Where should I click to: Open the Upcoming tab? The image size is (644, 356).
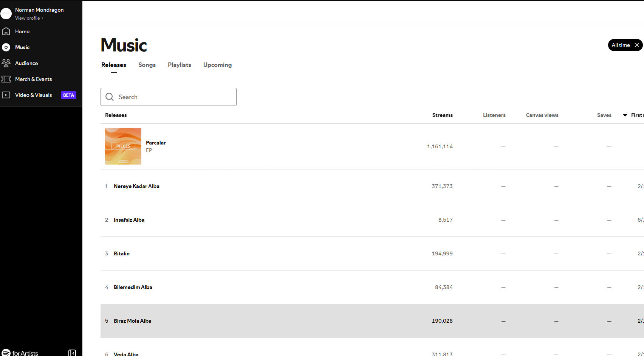217,65
